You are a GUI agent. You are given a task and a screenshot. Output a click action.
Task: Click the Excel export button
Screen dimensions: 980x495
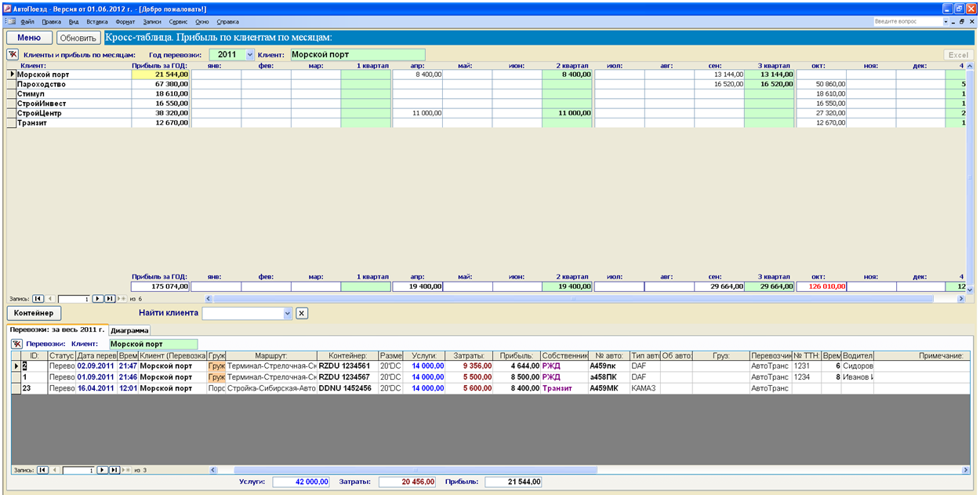(x=958, y=55)
